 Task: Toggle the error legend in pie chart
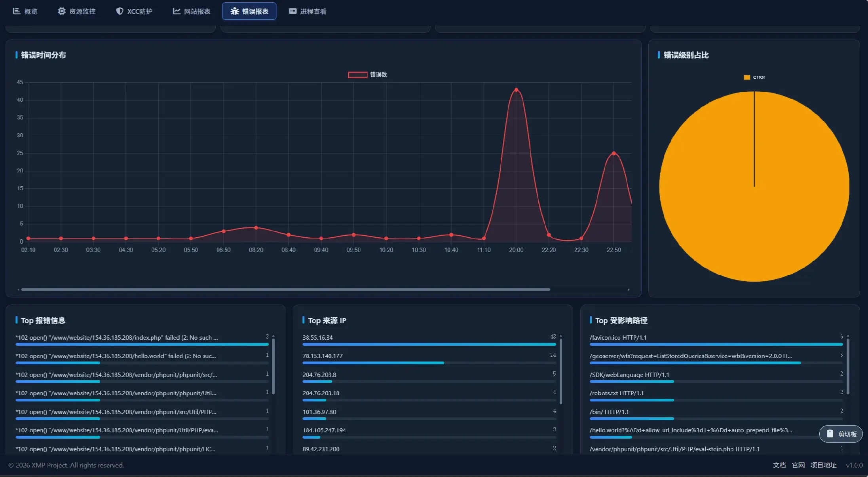click(x=754, y=77)
